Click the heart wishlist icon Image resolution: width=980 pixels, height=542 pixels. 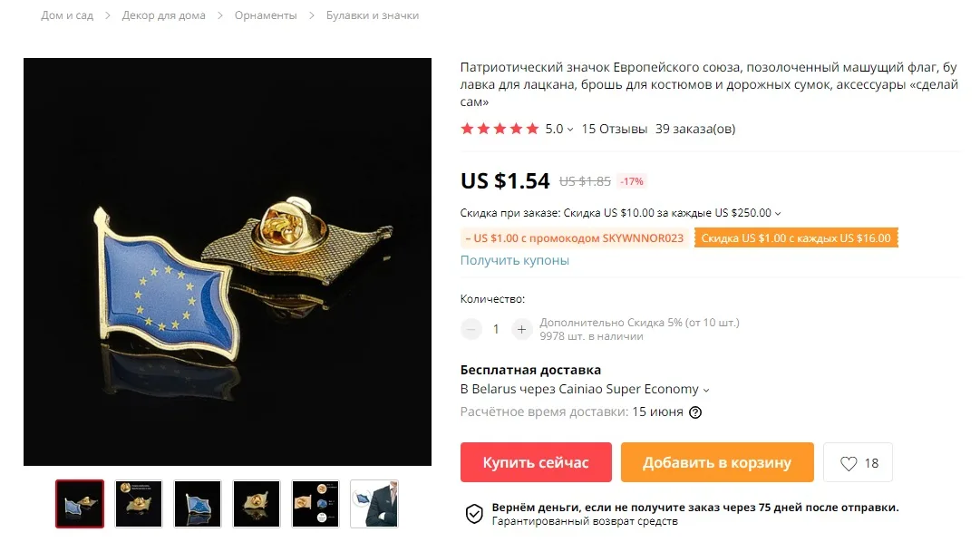click(x=849, y=463)
